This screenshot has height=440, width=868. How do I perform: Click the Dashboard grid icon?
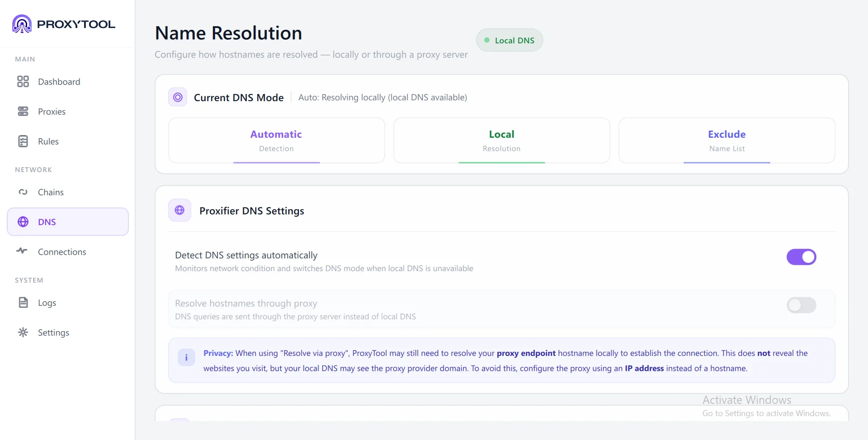pos(23,81)
